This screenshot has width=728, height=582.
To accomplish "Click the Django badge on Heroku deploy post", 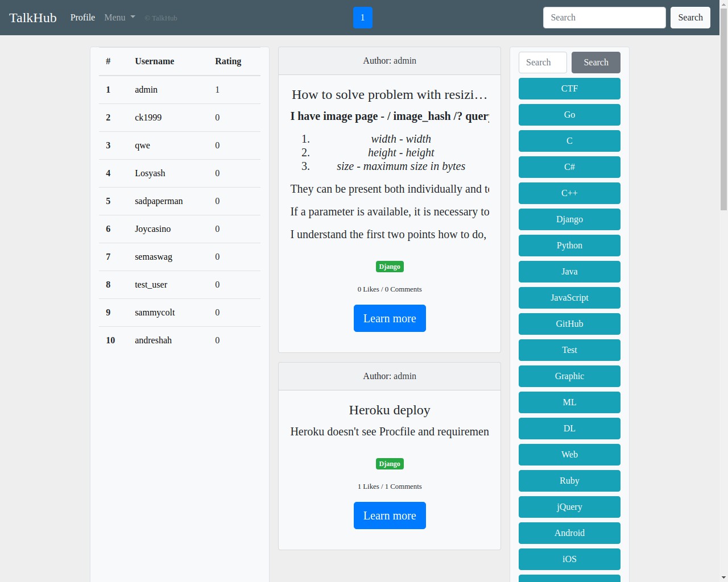I will (390, 464).
